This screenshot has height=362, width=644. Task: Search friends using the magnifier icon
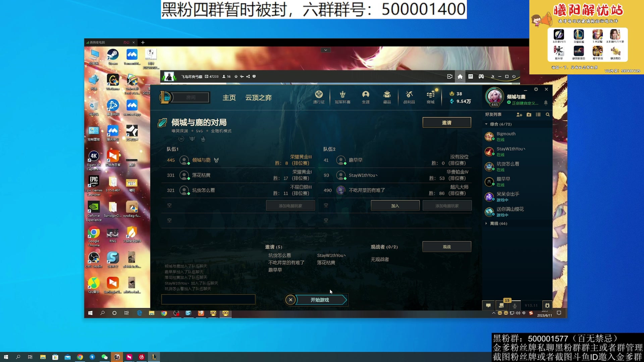pos(548,114)
